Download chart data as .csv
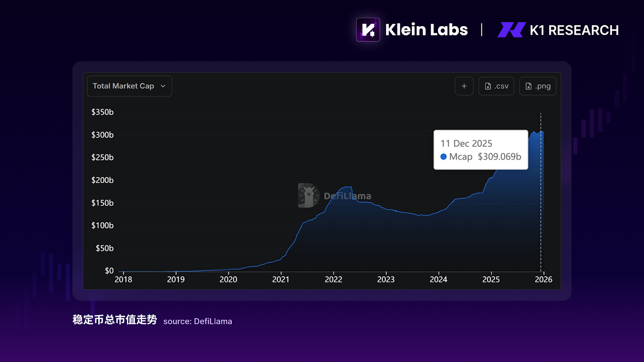This screenshot has width=644, height=362. click(x=496, y=86)
